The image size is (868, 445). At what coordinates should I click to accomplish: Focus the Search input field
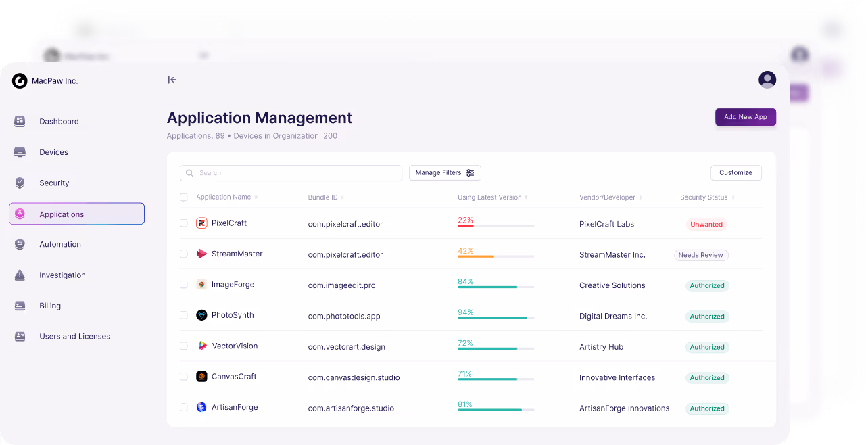[291, 173]
